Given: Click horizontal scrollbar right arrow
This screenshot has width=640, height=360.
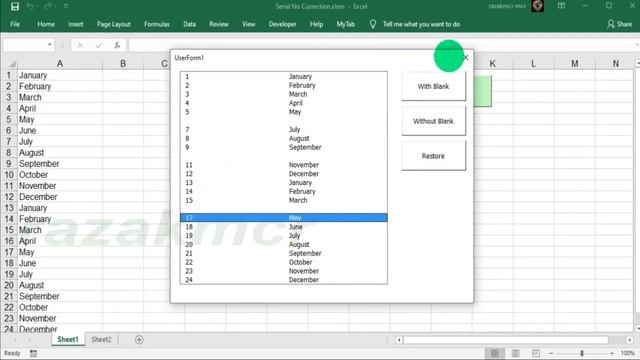Looking at the screenshot, I should 629,340.
